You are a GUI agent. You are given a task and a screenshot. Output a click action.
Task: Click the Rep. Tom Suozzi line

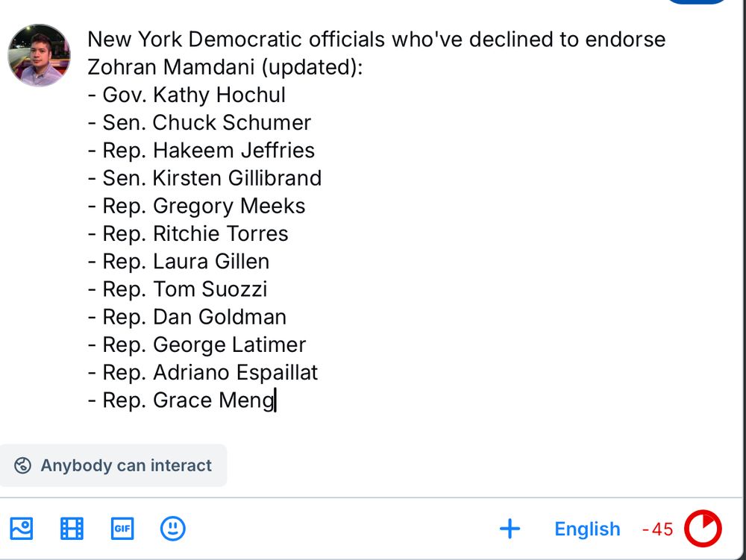coord(178,289)
